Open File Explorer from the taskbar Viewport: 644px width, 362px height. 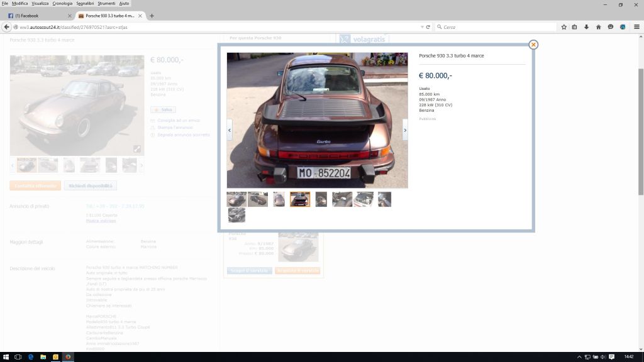43,357
